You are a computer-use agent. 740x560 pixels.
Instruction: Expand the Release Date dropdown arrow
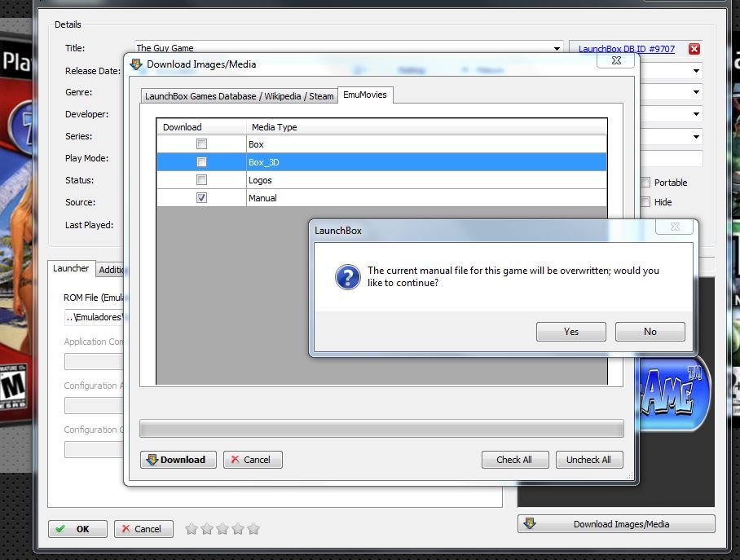[696, 71]
